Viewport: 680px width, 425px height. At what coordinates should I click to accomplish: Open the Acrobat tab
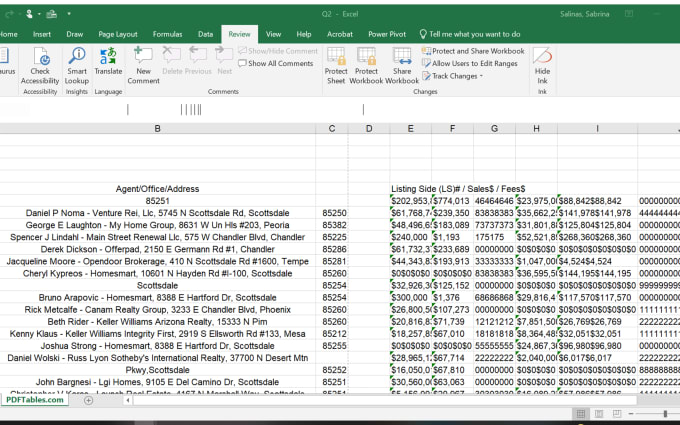[x=340, y=34]
